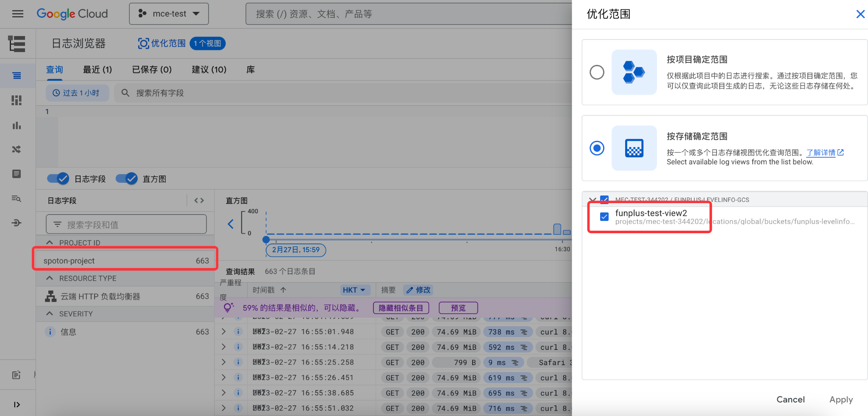Toggle the 日志字段 switch
868x416 pixels.
point(58,179)
